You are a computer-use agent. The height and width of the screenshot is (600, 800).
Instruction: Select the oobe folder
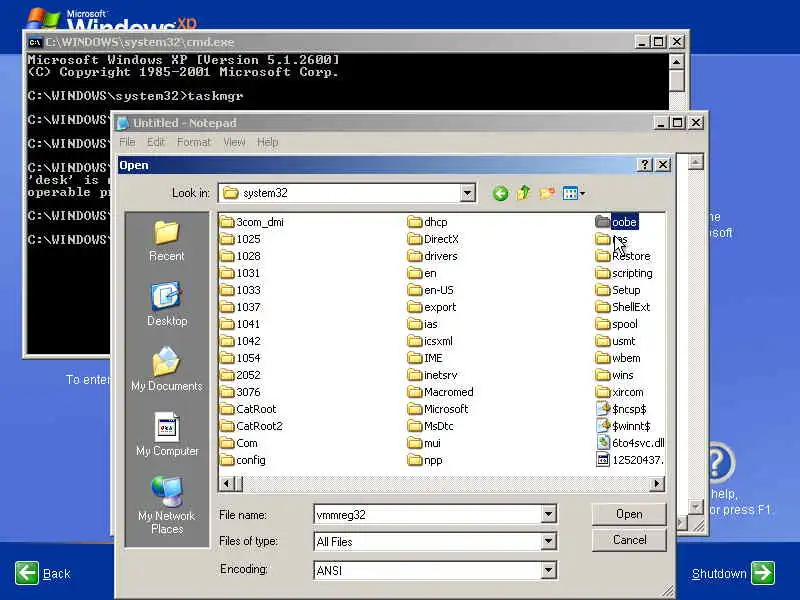pos(616,222)
